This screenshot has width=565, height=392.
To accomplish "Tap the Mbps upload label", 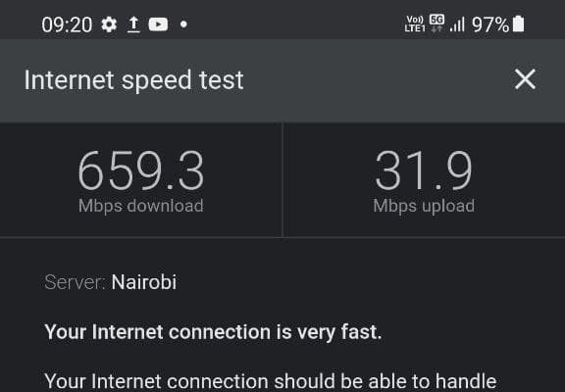I will click(424, 206).
